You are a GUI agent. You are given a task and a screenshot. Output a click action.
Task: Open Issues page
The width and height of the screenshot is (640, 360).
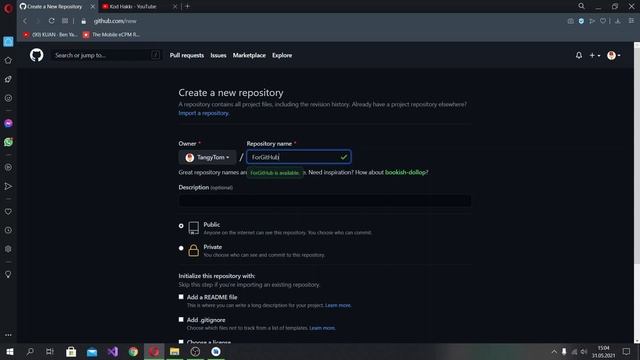tap(218, 55)
